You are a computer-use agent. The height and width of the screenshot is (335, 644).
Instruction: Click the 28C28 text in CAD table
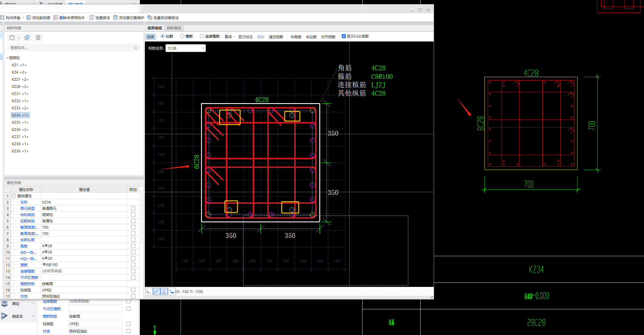click(536, 322)
